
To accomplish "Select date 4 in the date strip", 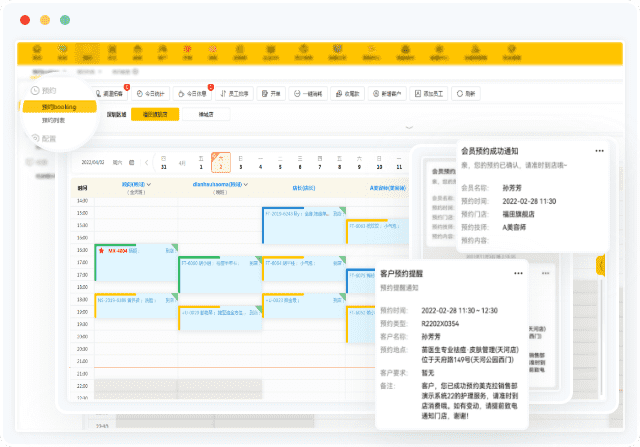I will point(260,162).
